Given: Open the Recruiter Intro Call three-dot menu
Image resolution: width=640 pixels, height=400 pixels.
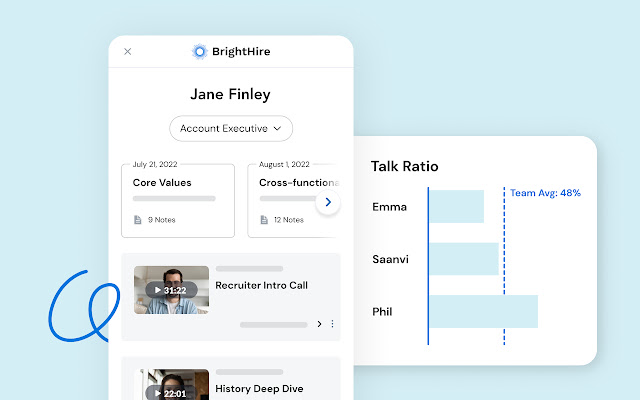Looking at the screenshot, I should coord(332,324).
